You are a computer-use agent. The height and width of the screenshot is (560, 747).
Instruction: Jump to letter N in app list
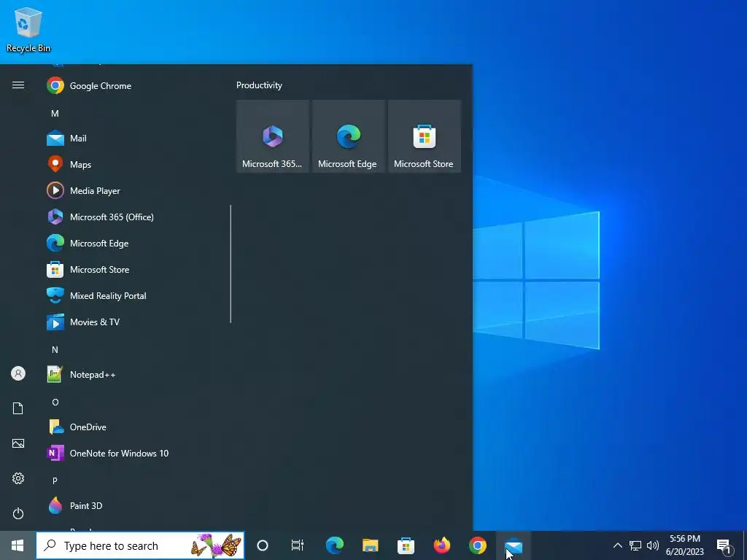(x=55, y=350)
